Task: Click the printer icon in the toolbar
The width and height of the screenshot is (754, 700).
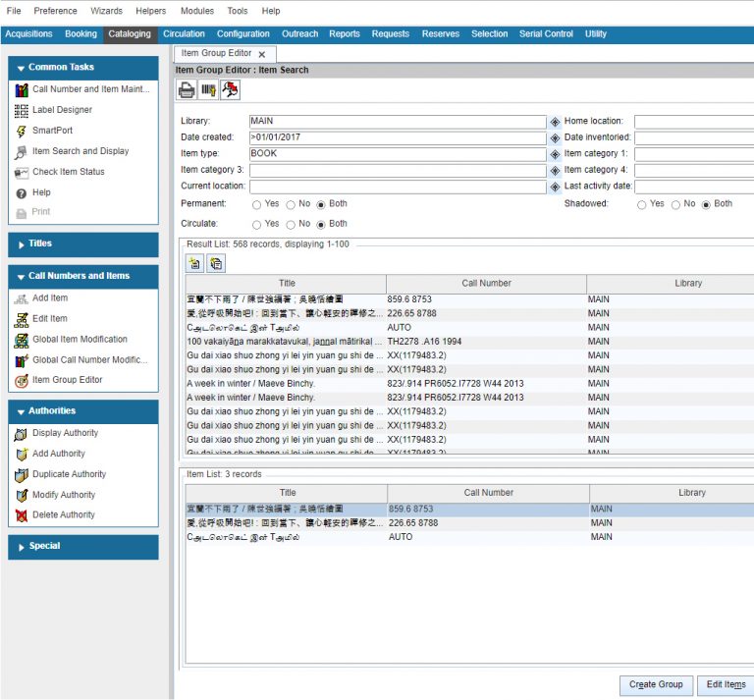Action: (187, 90)
